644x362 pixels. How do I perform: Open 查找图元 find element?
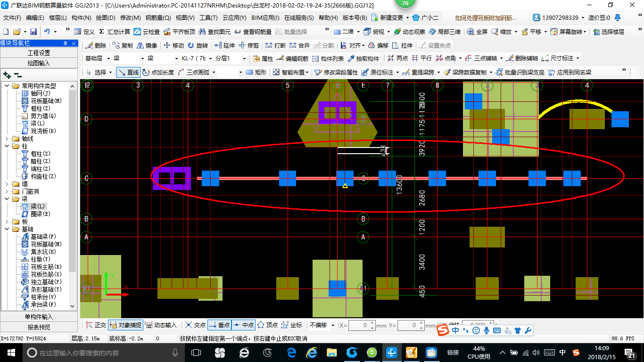(x=215, y=32)
